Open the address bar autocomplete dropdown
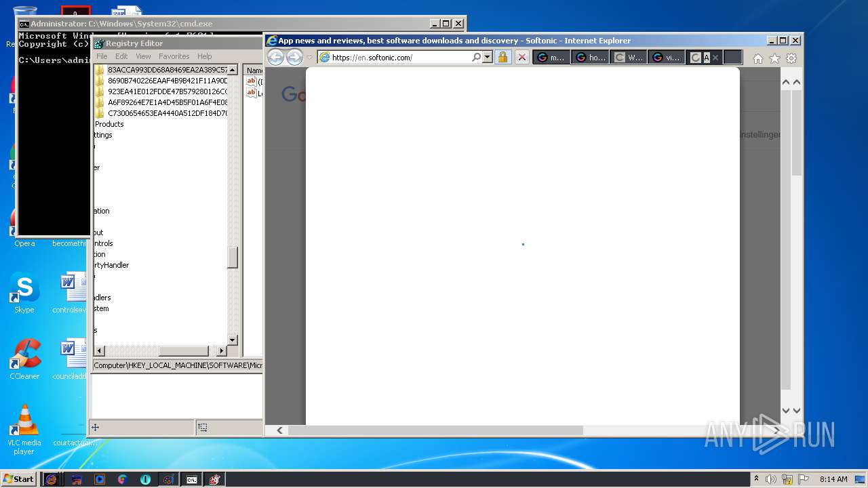The width and height of the screenshot is (868, 488). [487, 58]
